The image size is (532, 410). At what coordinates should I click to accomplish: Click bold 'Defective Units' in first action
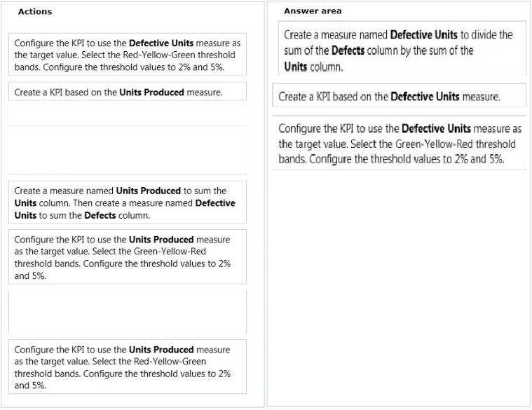pos(161,43)
